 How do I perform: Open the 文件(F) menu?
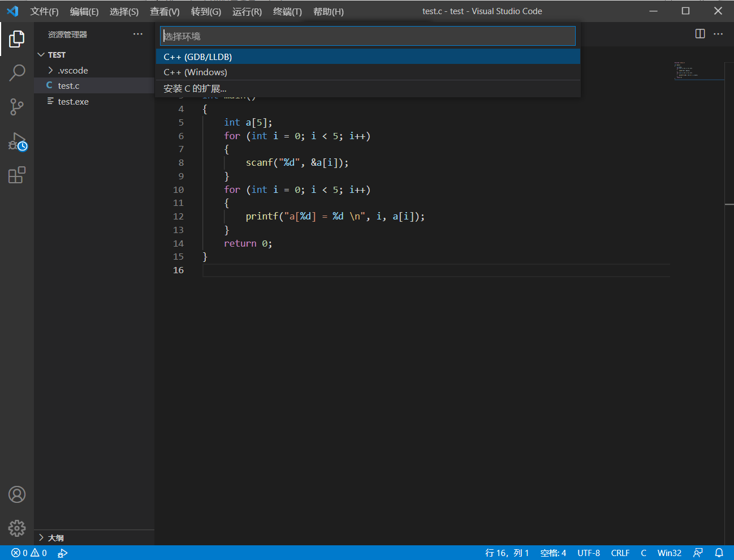[x=44, y=11]
